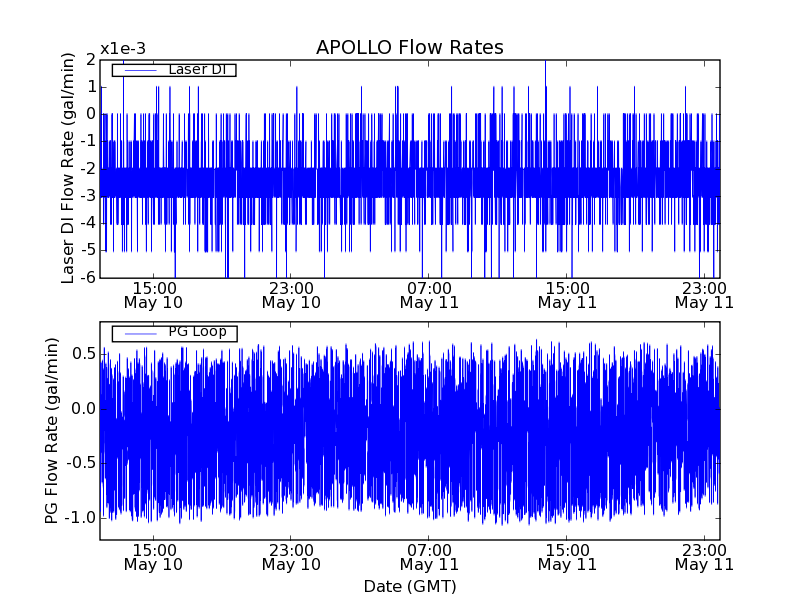
Task: Click the -6 y-axis tick on upper plot
Action: point(89,277)
